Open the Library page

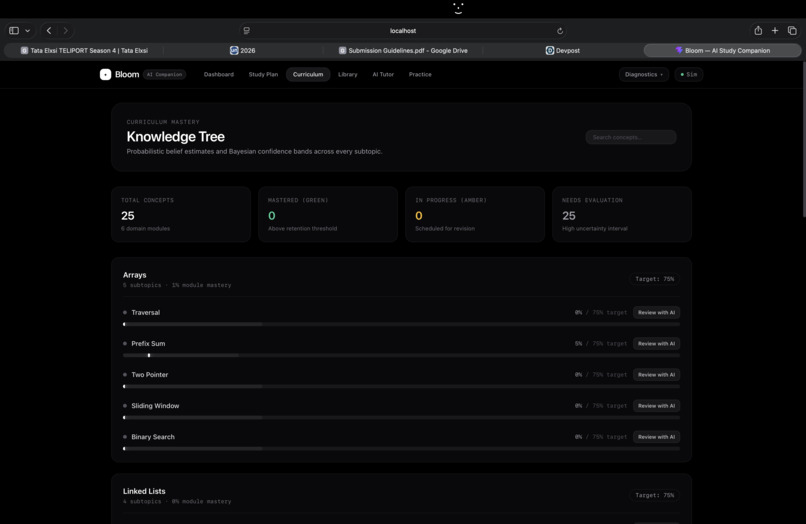click(x=347, y=75)
